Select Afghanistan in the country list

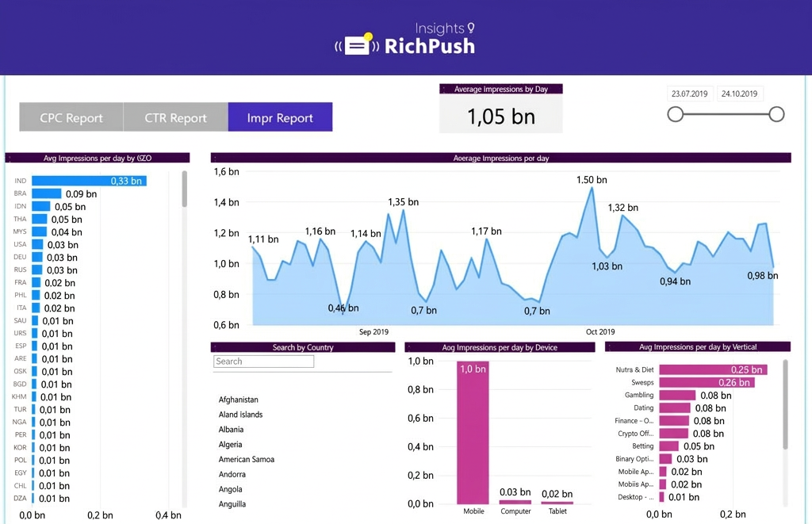point(238,400)
